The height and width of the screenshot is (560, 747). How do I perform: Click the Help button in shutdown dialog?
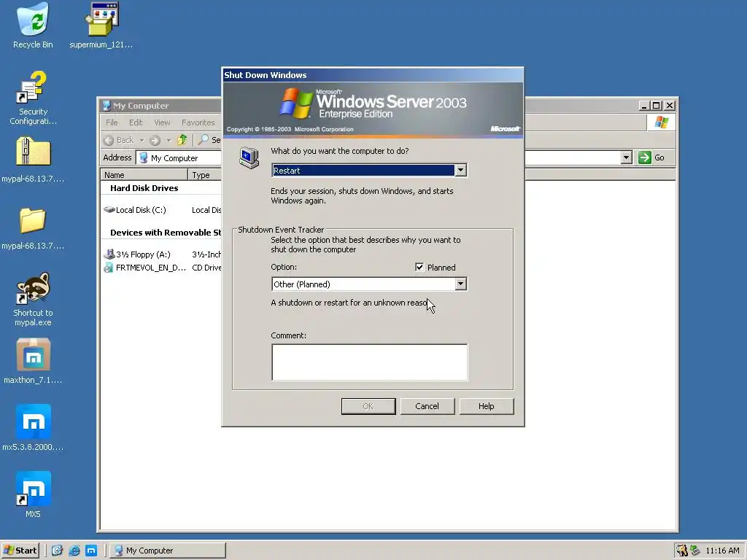[487, 406]
